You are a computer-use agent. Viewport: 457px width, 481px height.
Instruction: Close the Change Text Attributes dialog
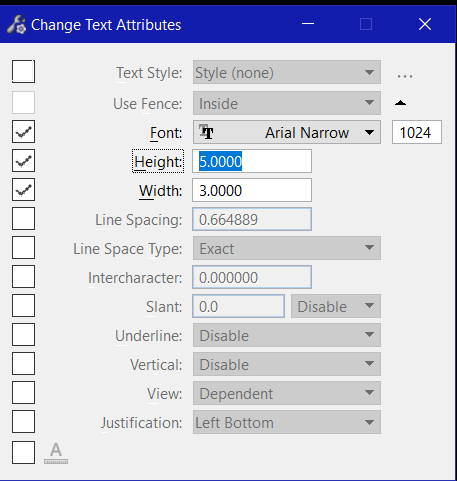tap(425, 24)
